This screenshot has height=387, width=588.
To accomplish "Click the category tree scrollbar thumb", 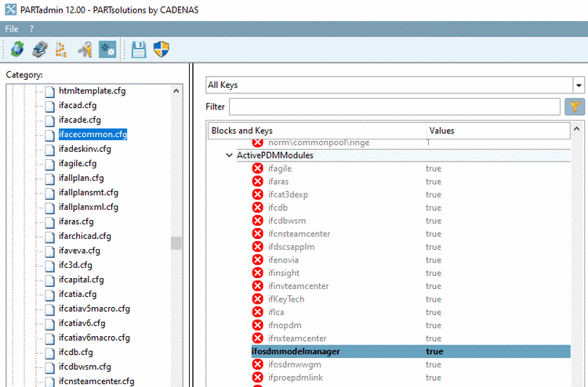I will click(176, 243).
